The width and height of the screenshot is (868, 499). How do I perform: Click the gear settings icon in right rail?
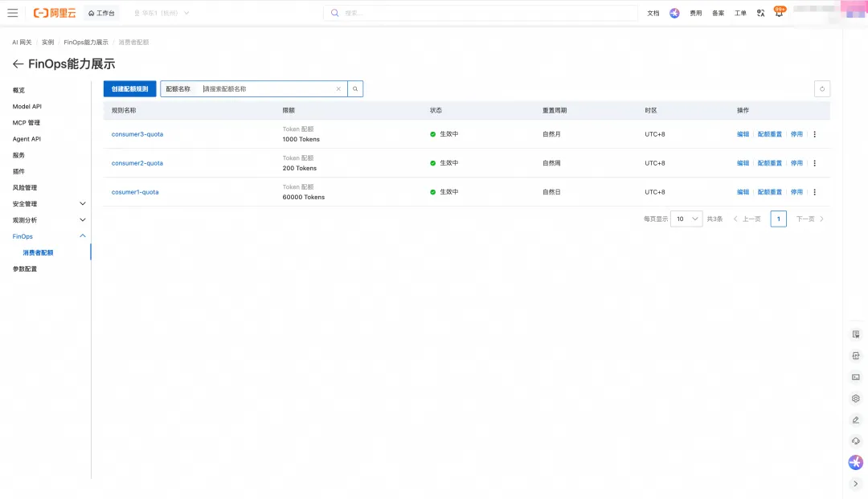point(856,399)
